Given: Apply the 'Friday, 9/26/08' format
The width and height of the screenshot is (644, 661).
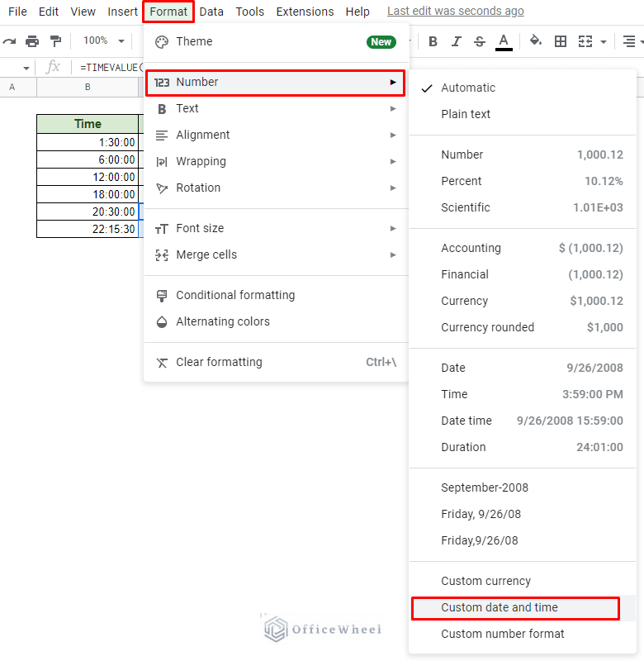Looking at the screenshot, I should [x=523, y=514].
